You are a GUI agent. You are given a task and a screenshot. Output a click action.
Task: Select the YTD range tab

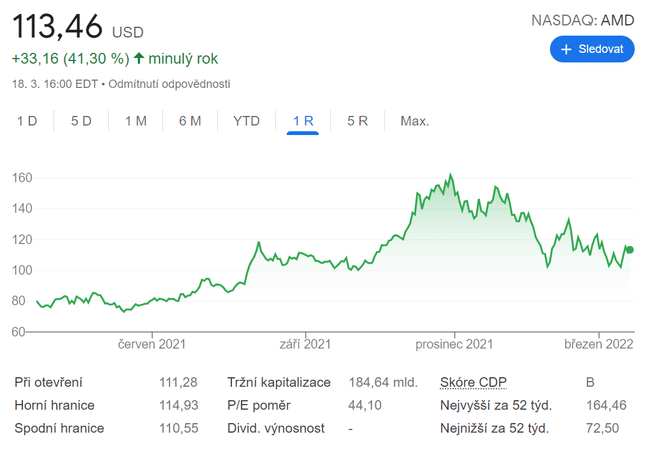(246, 121)
